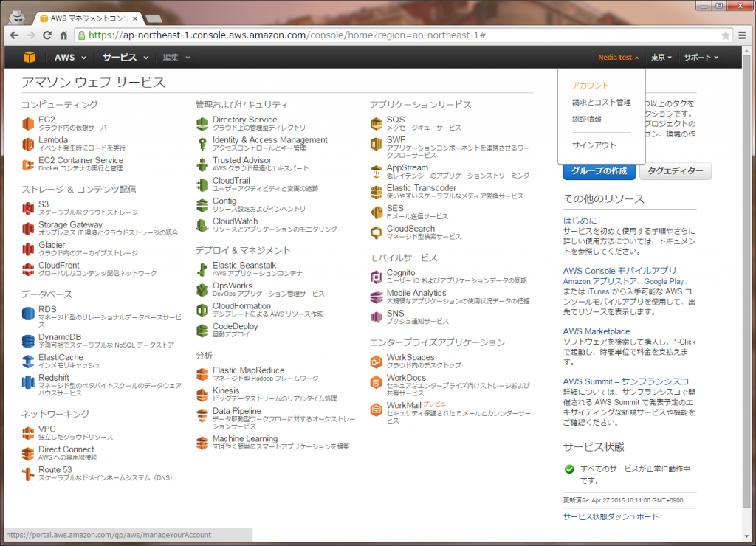The image size is (756, 546).
Task: Open the CloudFront icon
Action: tap(28, 269)
